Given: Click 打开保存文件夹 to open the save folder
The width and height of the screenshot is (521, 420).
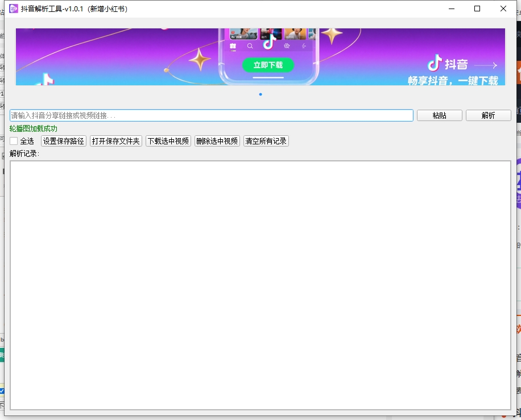Looking at the screenshot, I should (x=117, y=140).
